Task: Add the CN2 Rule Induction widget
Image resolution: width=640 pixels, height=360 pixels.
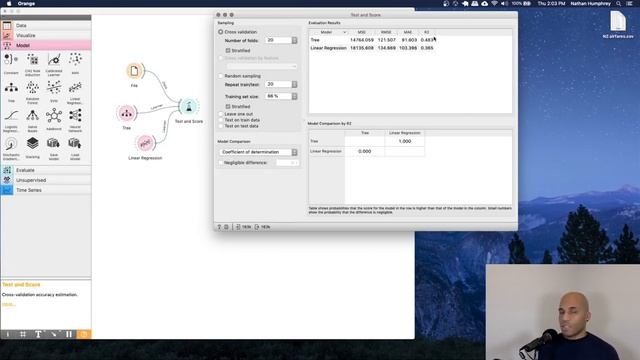Action: pos(33,63)
